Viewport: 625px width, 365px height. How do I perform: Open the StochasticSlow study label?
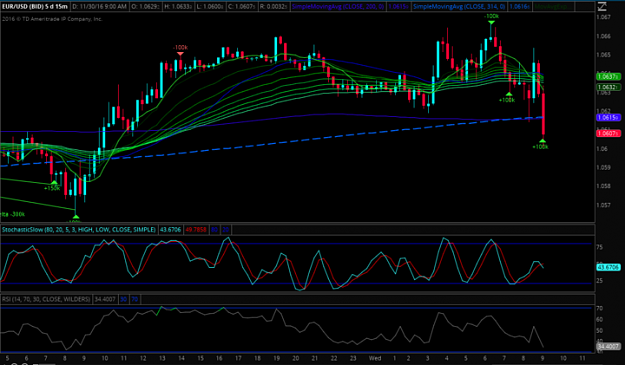click(79, 230)
